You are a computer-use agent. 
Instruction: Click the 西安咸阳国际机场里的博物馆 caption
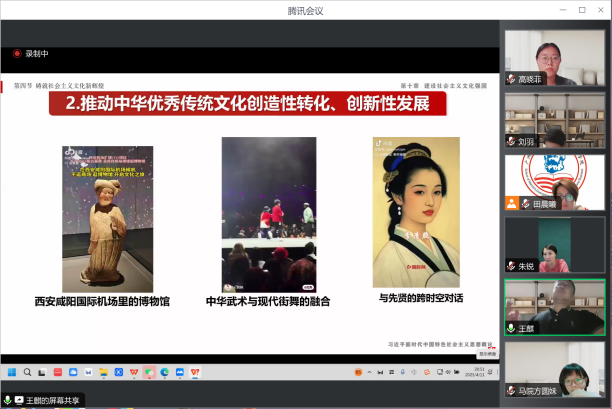pos(102,301)
